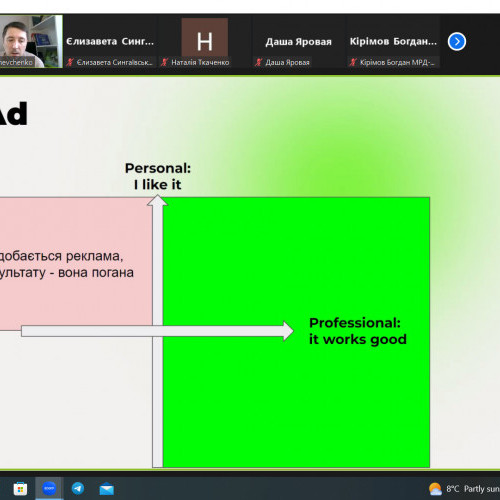Click muted mic icon of Єлизавета Сингаївська
Screen dimensions: 500x500
tap(70, 62)
